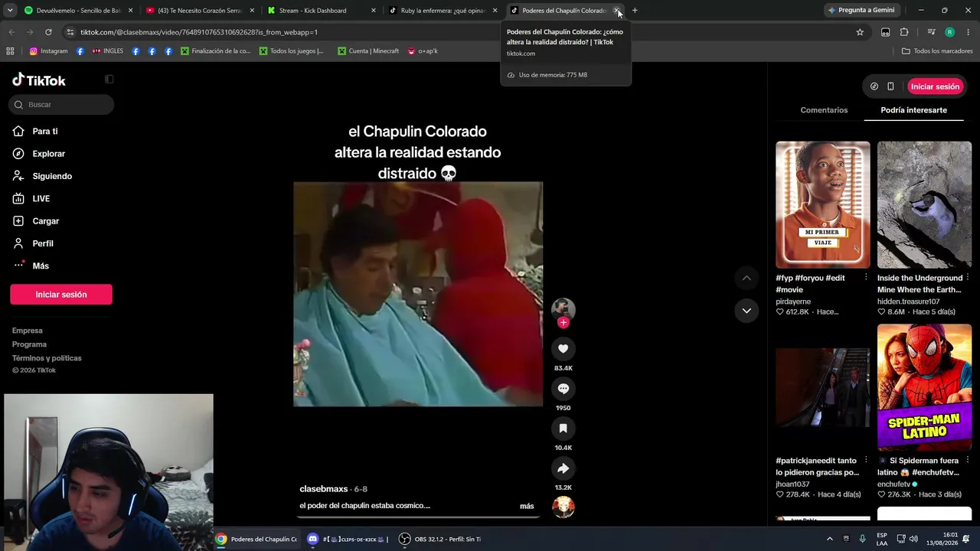Seek on the video progress bar

(x=418, y=517)
